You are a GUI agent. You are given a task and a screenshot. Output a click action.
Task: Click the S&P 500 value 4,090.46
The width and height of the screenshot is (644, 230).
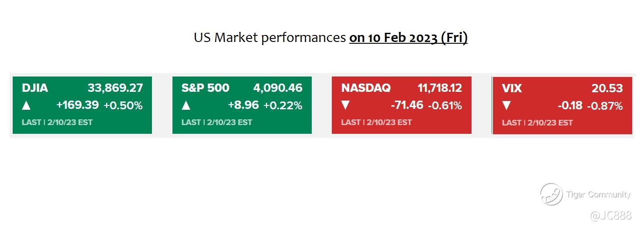coord(278,88)
